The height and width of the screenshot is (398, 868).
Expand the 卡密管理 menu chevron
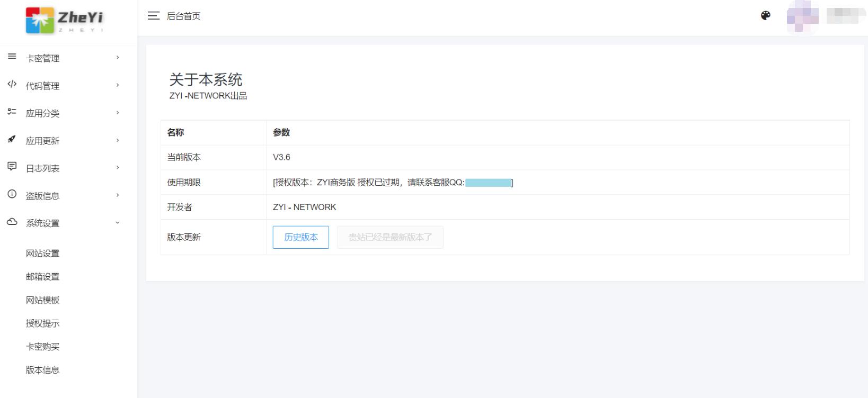click(118, 58)
